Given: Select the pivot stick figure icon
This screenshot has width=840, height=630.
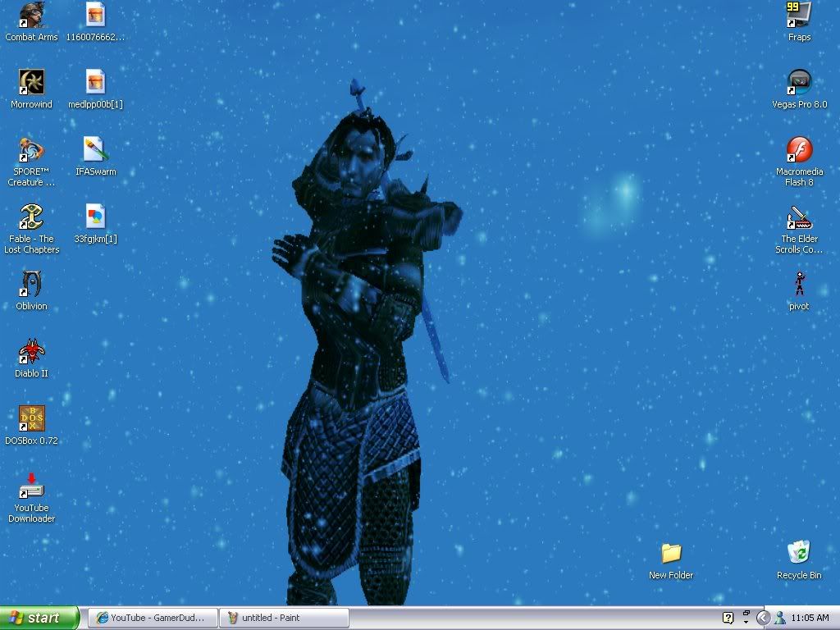Looking at the screenshot, I should (799, 291).
